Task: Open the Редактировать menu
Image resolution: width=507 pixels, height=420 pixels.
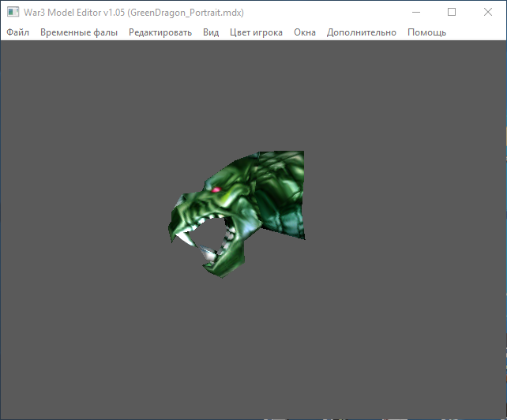Action: click(x=160, y=32)
